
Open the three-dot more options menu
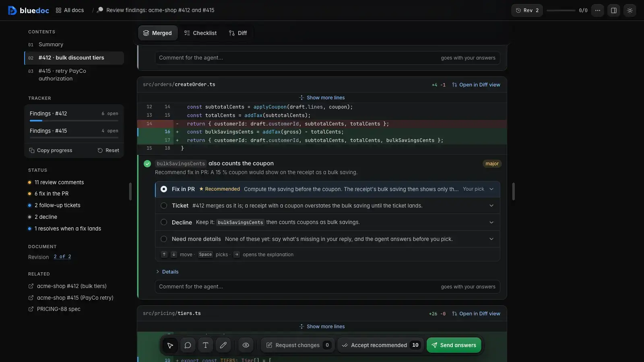pyautogui.click(x=598, y=10)
